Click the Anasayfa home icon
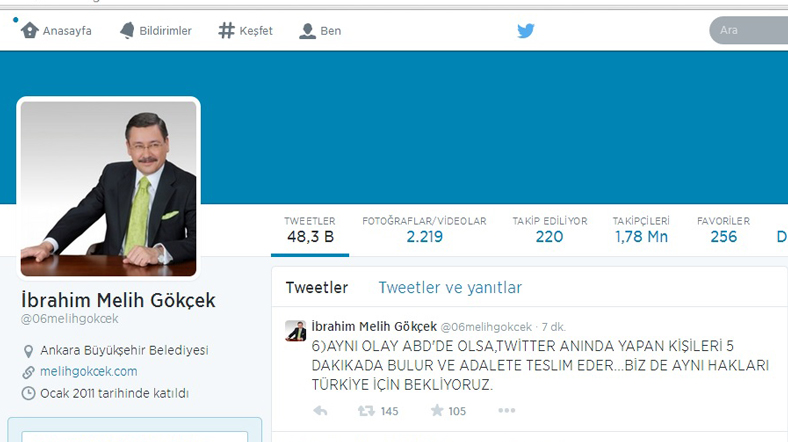The height and width of the screenshot is (442, 788). click(30, 31)
